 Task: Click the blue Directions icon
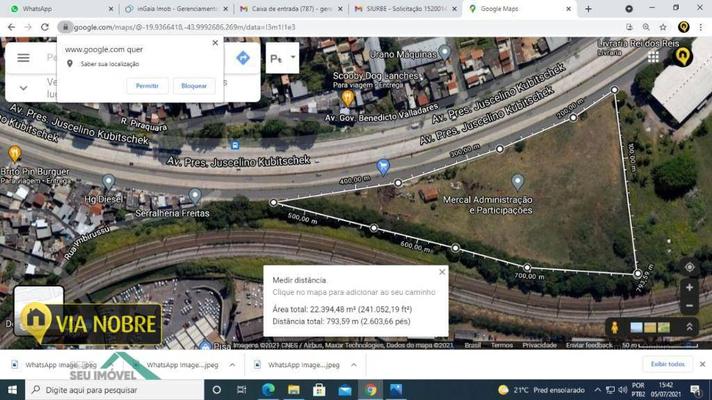click(x=242, y=58)
